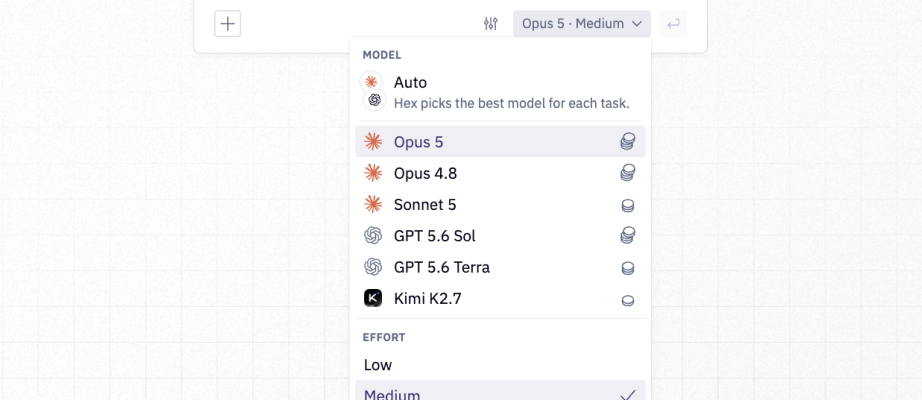Click the coin stack cost icon for Opus 5
This screenshot has width=922, height=400.
pyautogui.click(x=628, y=142)
